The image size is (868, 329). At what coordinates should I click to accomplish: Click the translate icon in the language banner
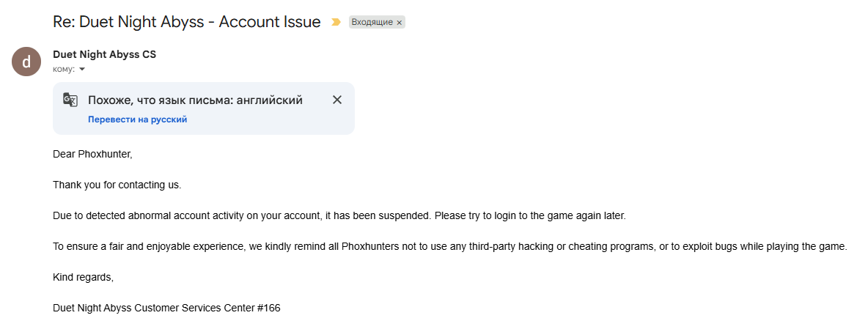[x=70, y=100]
